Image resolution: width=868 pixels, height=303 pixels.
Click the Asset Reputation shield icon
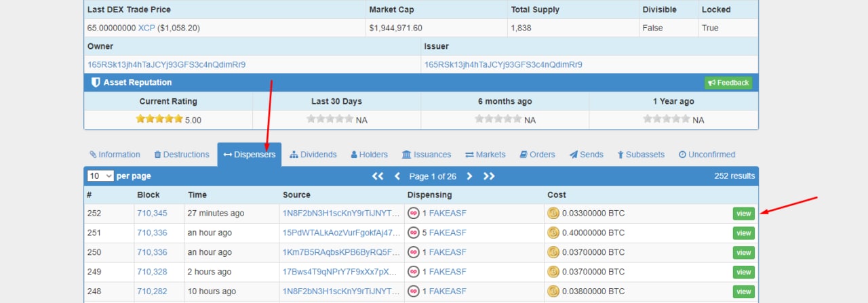coord(96,82)
